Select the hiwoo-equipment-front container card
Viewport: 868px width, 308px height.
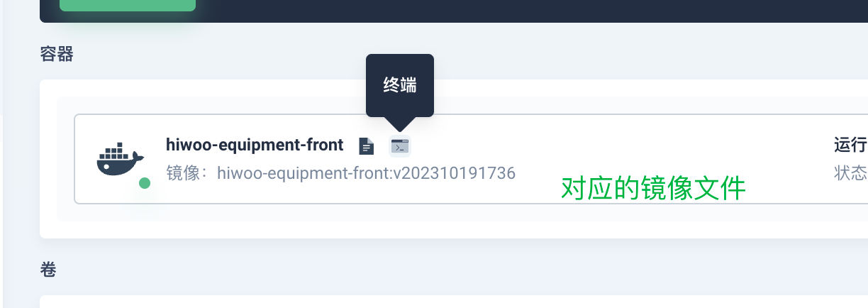pyautogui.click(x=471, y=159)
